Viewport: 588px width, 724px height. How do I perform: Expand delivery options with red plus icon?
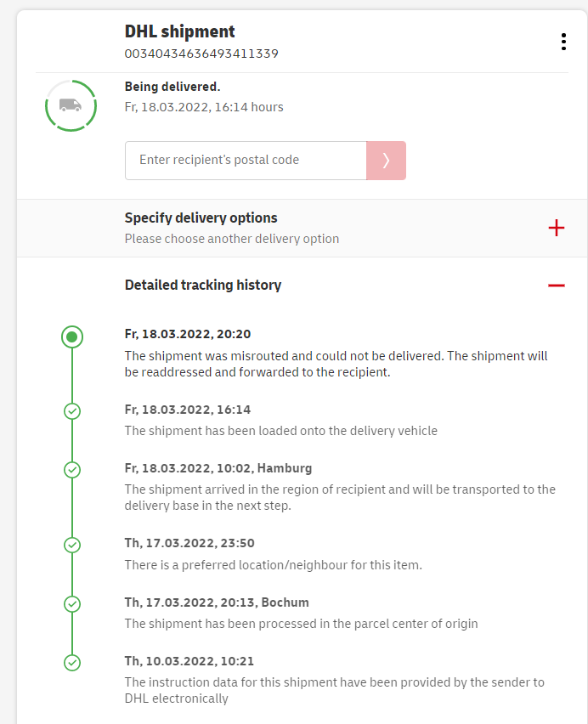tap(557, 228)
